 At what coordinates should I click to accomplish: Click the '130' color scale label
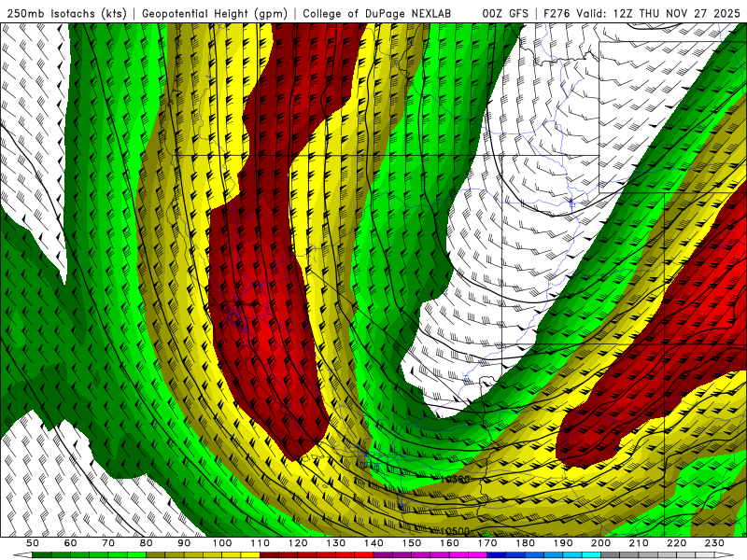[336, 543]
